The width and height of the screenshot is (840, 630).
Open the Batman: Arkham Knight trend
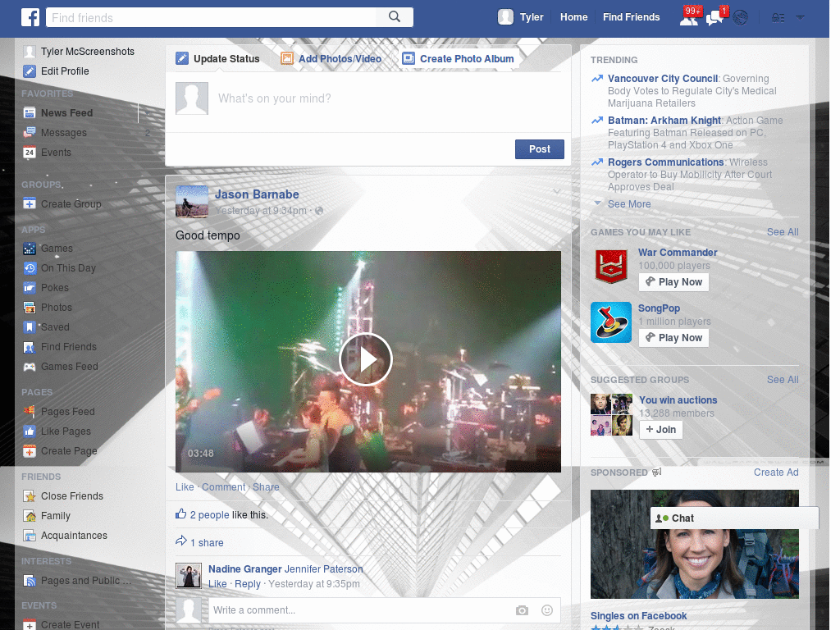(664, 121)
